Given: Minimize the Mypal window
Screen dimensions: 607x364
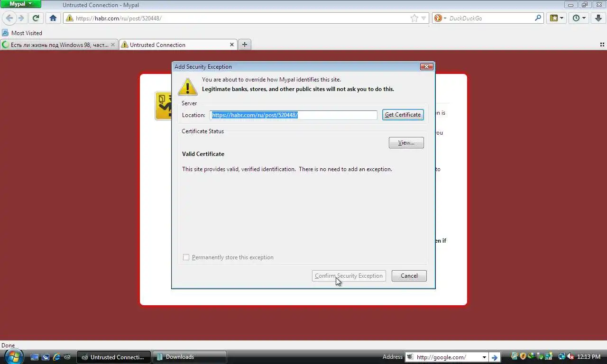Looking at the screenshot, I should tap(571, 4).
